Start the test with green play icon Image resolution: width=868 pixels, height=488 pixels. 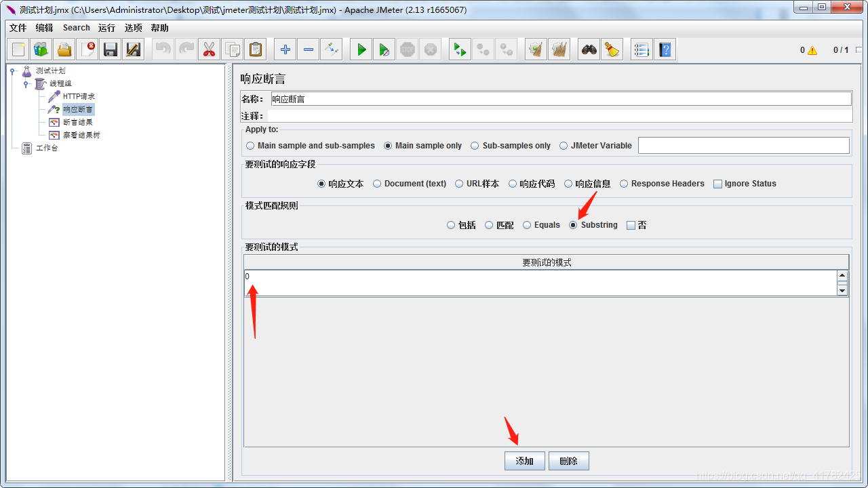[361, 49]
